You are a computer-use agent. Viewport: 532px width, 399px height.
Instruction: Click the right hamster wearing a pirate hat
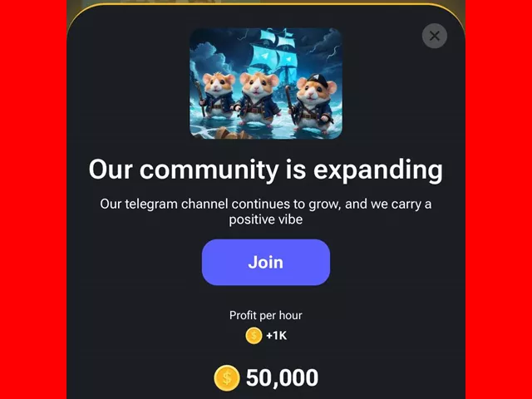coord(313,101)
